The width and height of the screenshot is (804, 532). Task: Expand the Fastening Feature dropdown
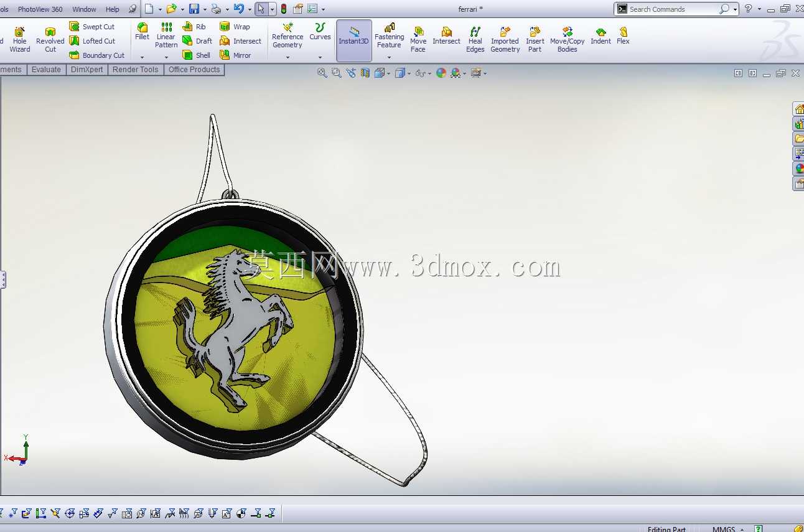[x=389, y=57]
